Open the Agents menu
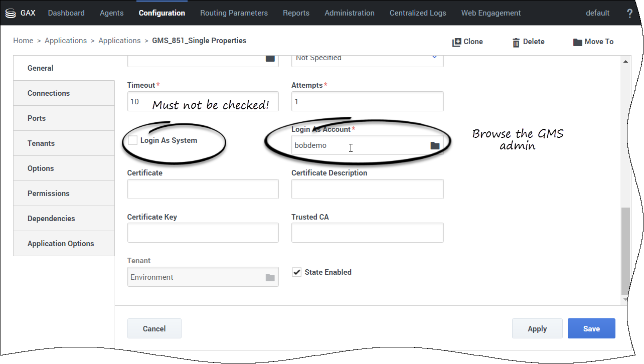The width and height of the screenshot is (644, 364). coord(112,13)
